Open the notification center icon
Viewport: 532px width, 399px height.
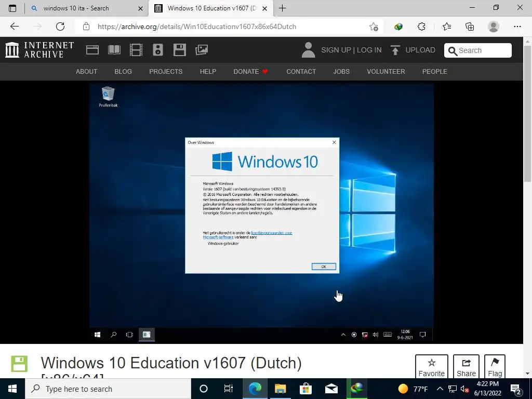pos(516,389)
